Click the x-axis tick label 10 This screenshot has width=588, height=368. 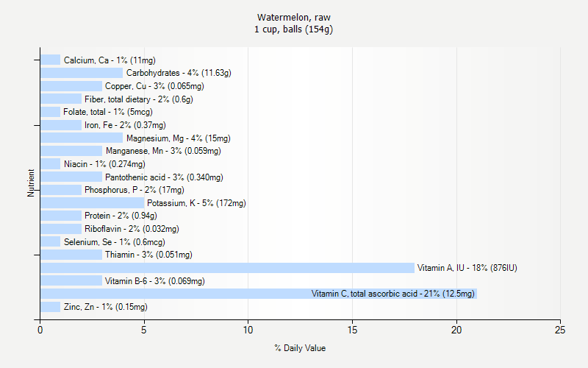click(x=248, y=330)
